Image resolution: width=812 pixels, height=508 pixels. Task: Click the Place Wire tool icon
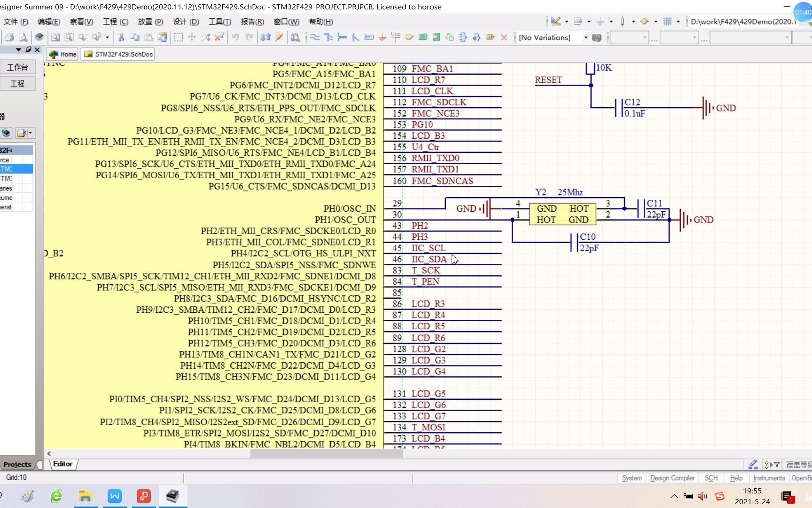point(315,37)
